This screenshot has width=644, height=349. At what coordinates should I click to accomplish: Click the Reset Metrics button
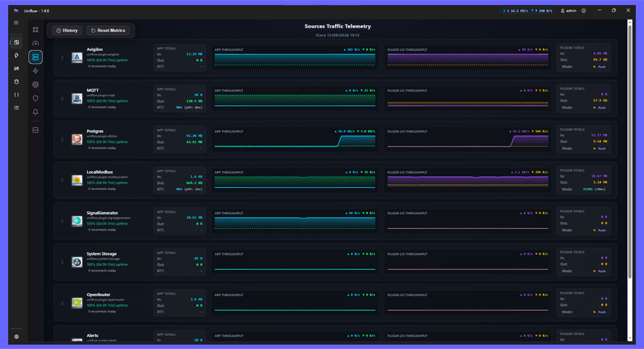[x=108, y=30]
